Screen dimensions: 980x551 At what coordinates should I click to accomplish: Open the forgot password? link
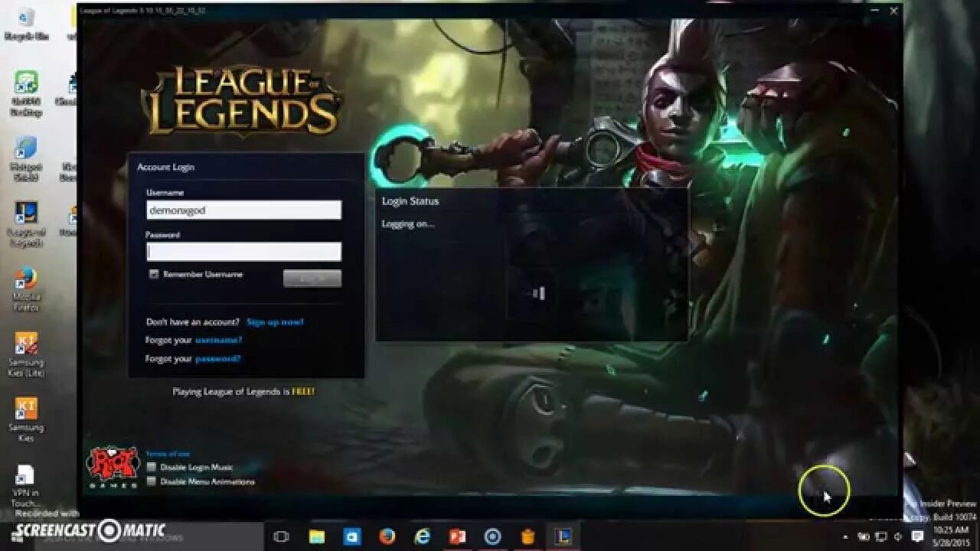(217, 359)
